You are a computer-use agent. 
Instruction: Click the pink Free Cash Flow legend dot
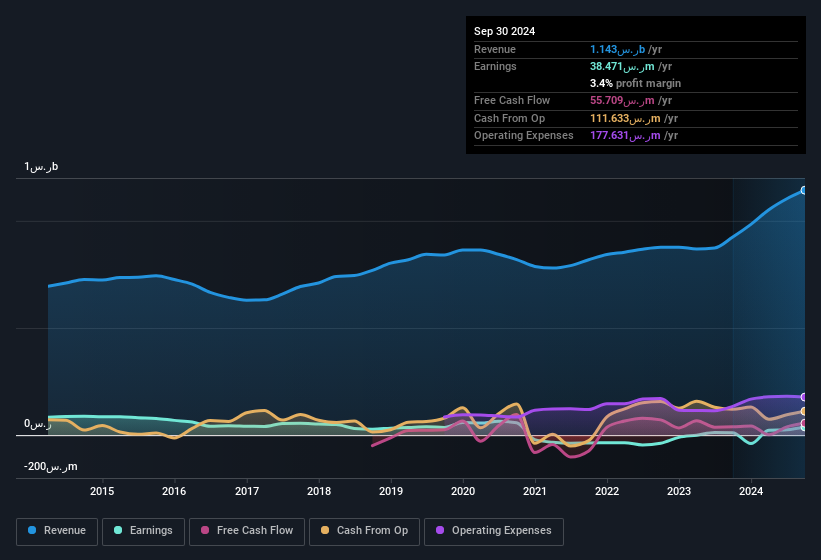206,531
